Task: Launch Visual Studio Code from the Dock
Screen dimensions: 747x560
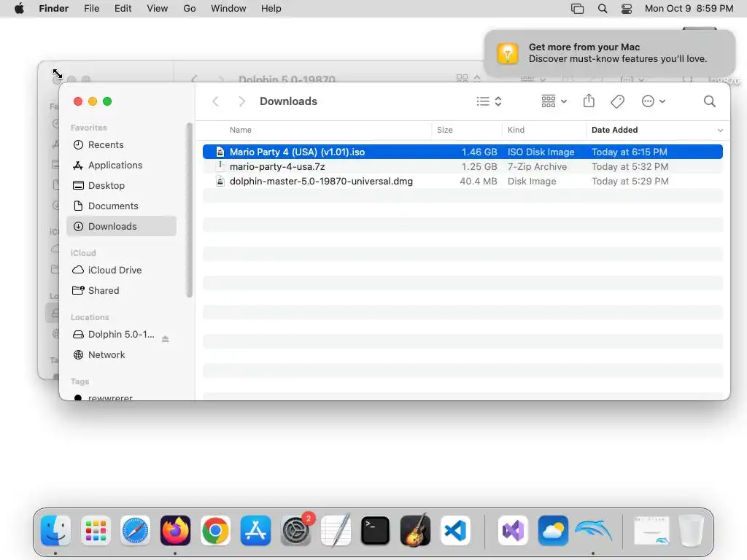Action: pyautogui.click(x=455, y=530)
